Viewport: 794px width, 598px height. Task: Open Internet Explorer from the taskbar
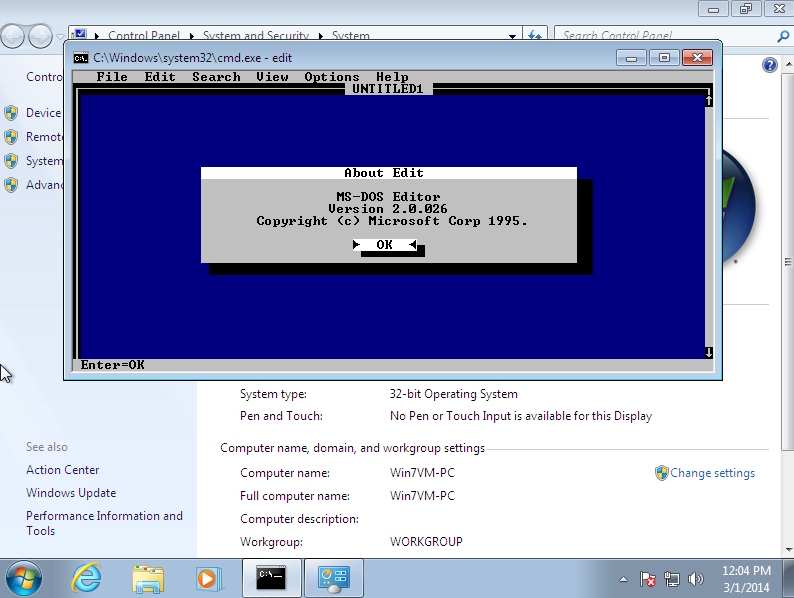click(87, 578)
